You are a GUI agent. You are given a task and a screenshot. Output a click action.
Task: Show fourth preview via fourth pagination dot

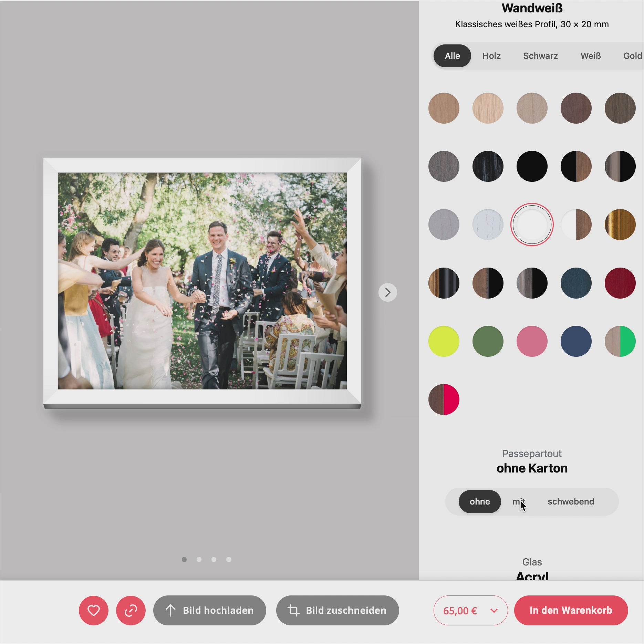[x=229, y=559]
